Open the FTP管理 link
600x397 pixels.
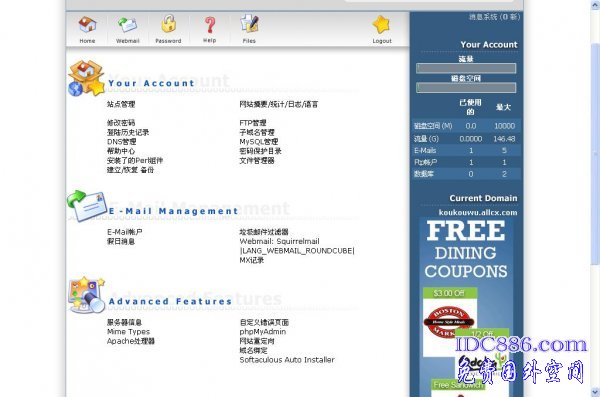[253, 123]
